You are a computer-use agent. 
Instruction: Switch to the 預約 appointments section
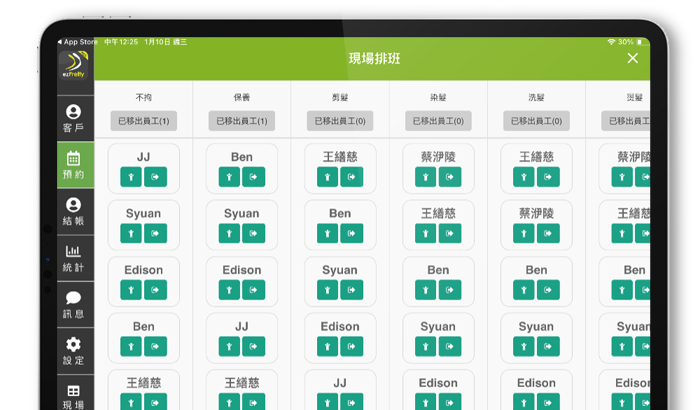click(74, 165)
